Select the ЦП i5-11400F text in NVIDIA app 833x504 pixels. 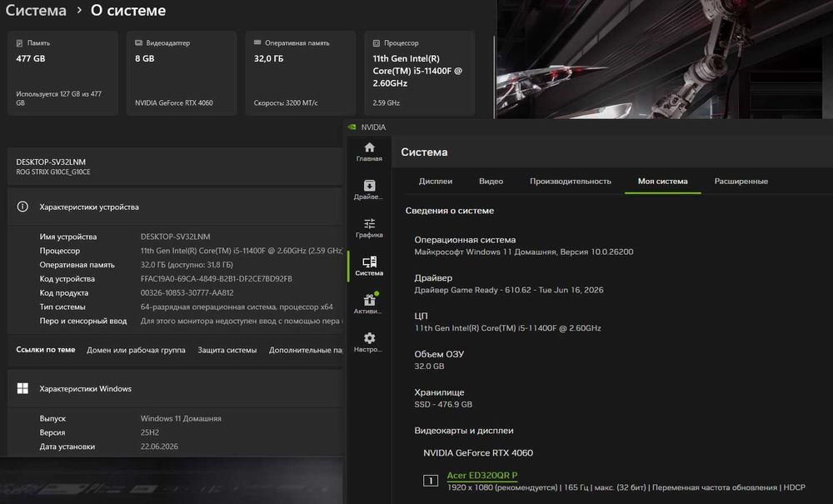(x=507, y=328)
